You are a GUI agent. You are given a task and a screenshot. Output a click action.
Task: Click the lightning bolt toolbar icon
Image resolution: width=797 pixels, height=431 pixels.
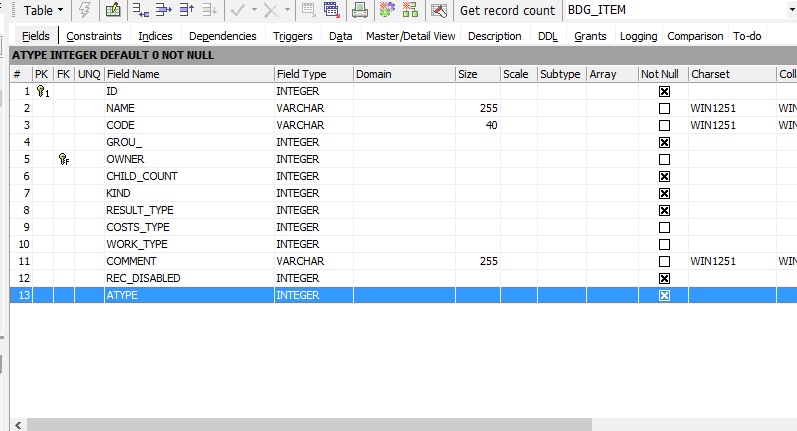85,11
